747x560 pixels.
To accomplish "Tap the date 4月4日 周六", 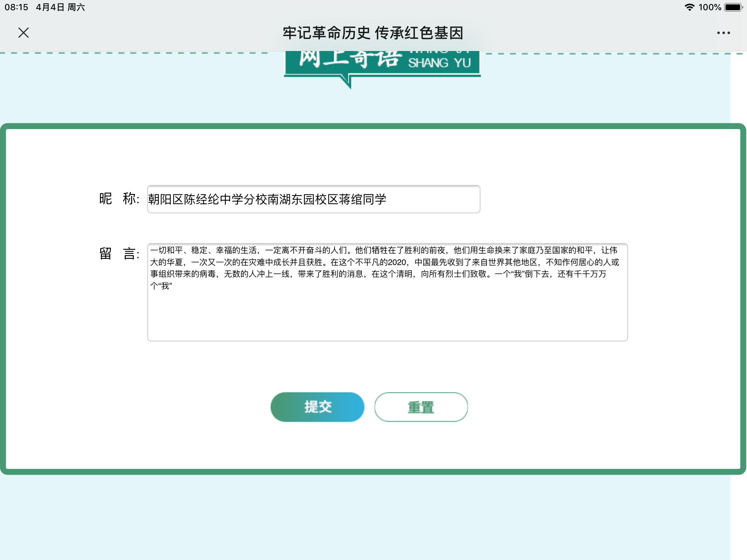I will [x=60, y=7].
